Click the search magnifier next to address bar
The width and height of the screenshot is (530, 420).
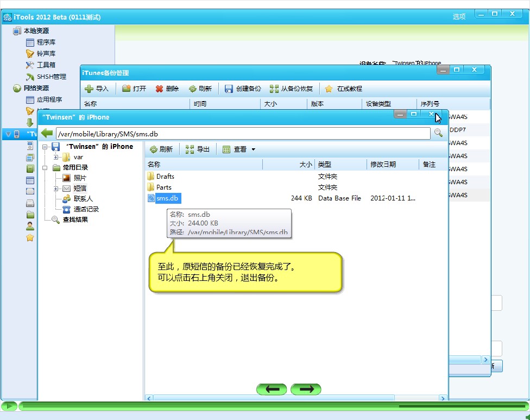coord(438,133)
